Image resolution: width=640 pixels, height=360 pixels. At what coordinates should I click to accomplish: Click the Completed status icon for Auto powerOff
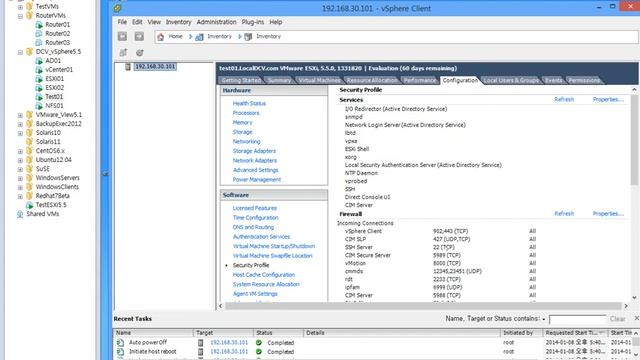[259, 342]
